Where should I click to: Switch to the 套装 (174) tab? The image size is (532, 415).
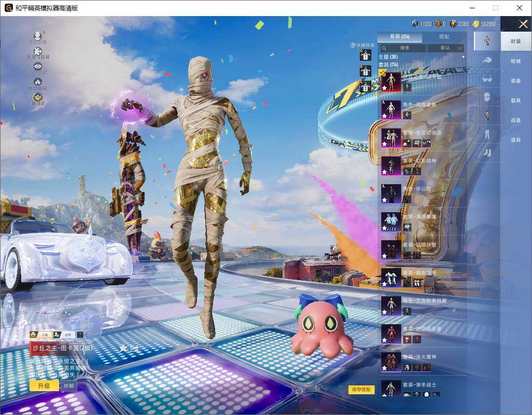(x=400, y=36)
